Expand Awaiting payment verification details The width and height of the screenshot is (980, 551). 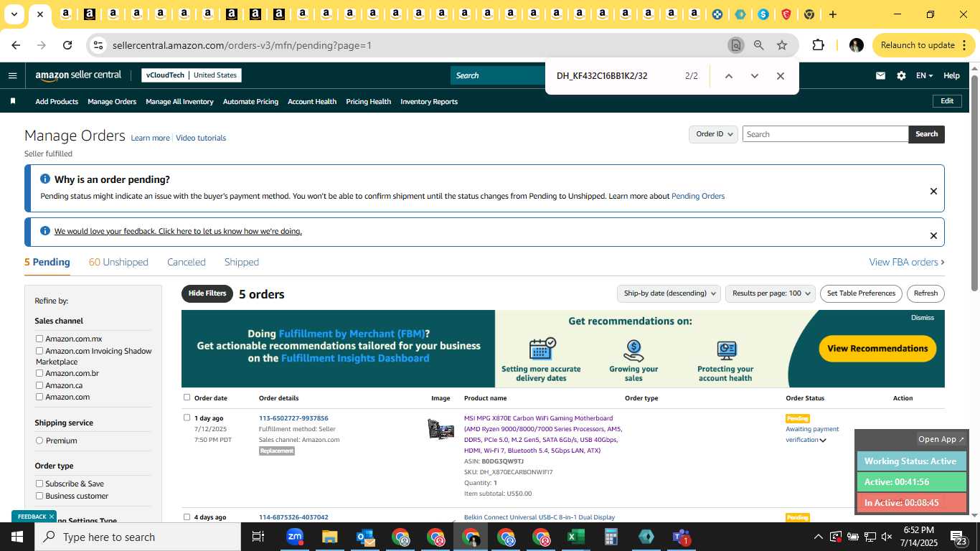click(x=823, y=440)
